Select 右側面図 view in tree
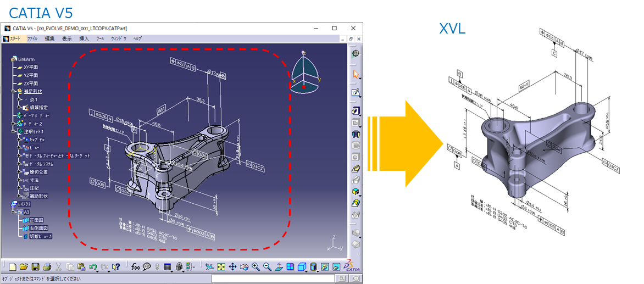Image resolution: width=644 pixels, height=284 pixels. (39, 228)
